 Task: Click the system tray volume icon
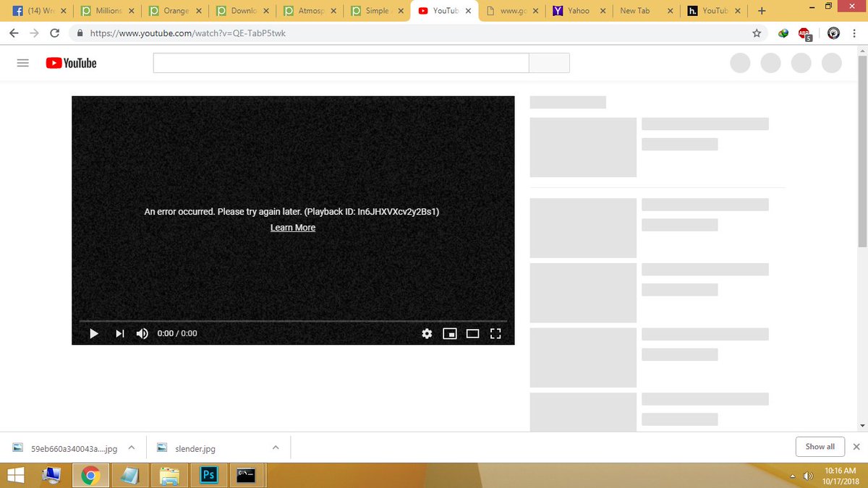click(808, 476)
